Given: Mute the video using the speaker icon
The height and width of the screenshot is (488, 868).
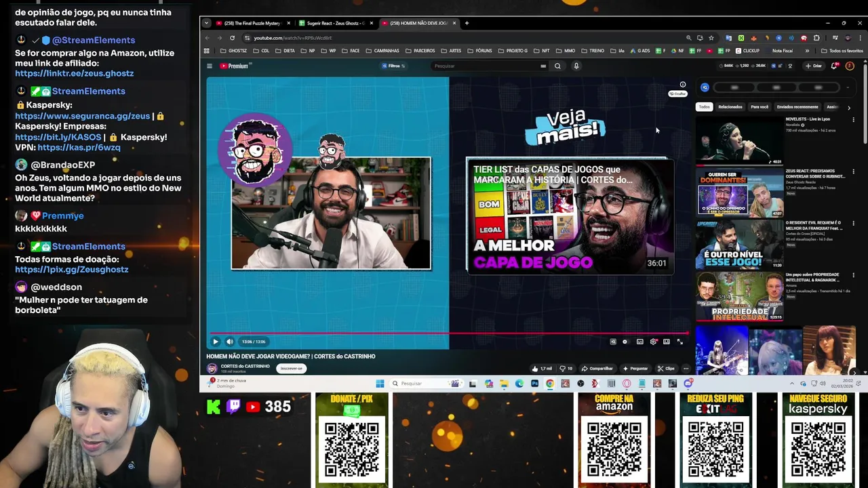Looking at the screenshot, I should click(229, 342).
